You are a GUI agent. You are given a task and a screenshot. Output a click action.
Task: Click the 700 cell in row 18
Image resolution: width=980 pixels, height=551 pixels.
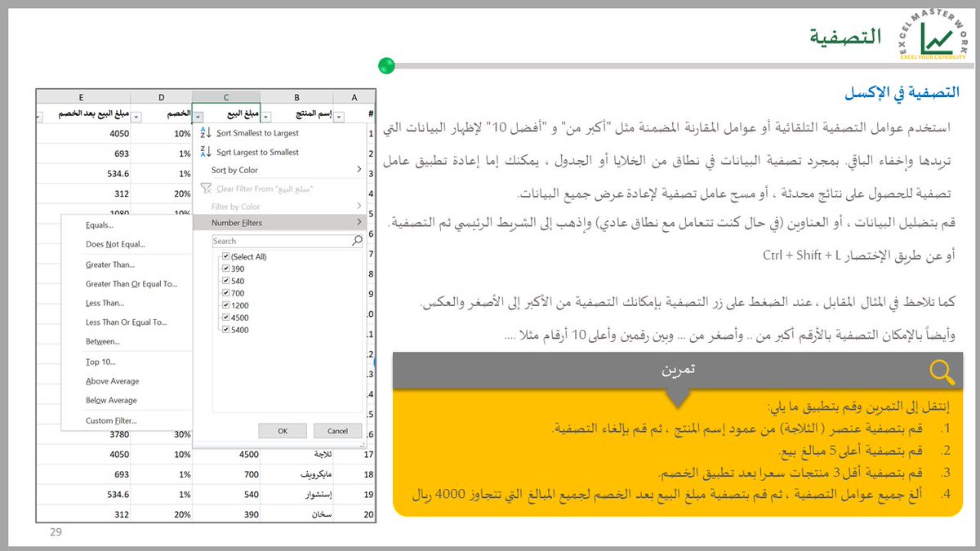click(x=226, y=474)
